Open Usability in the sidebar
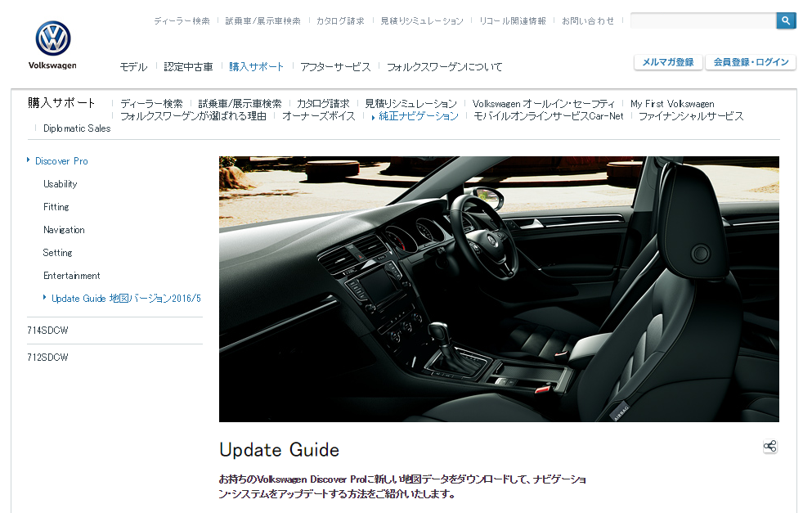The width and height of the screenshot is (812, 513). pos(60,184)
